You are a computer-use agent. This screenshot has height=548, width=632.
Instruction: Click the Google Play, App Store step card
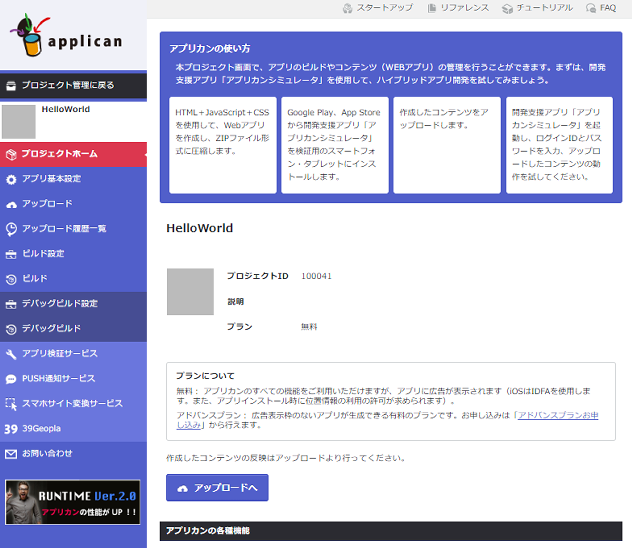click(x=335, y=145)
